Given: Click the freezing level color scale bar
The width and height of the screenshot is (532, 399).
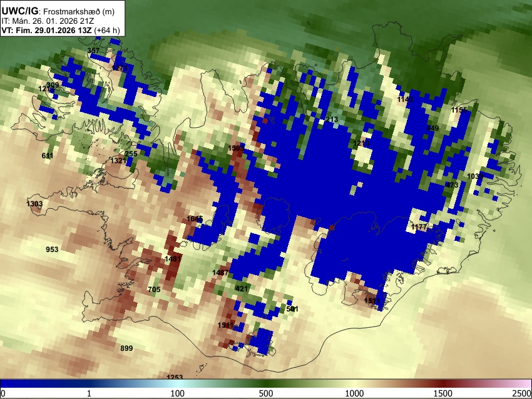Looking at the screenshot, I should 266,383.
